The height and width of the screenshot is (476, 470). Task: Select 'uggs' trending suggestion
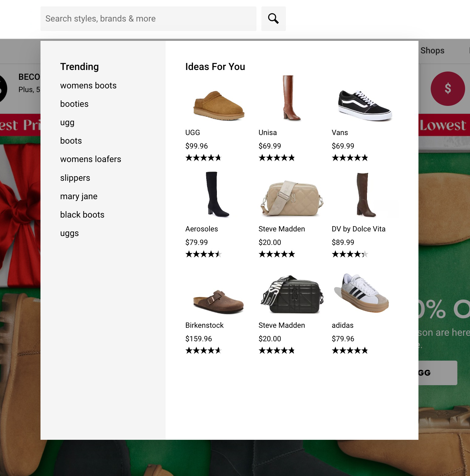click(x=69, y=233)
